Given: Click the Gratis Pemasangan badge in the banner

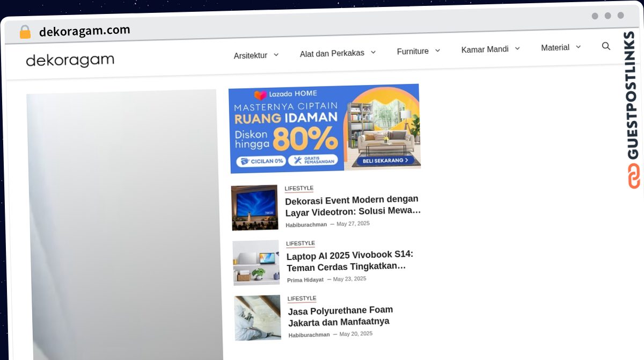Looking at the screenshot, I should click(313, 160).
